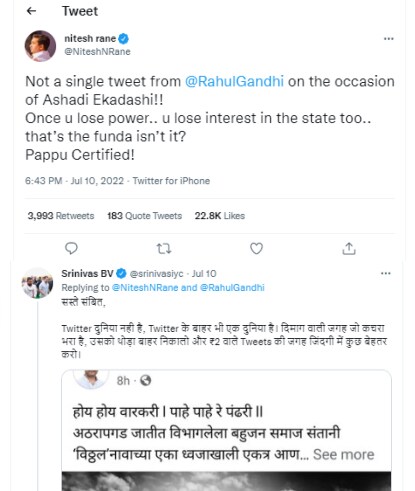Open @RahulGandhi link in Replying to line

232,287
